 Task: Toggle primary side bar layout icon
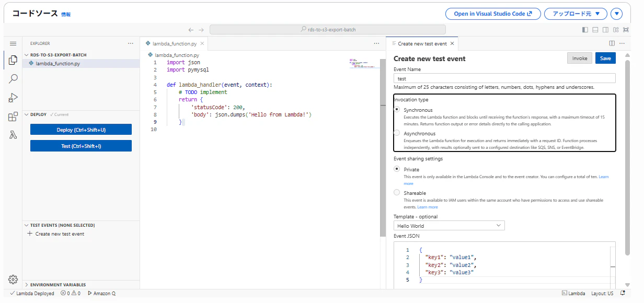(x=585, y=30)
